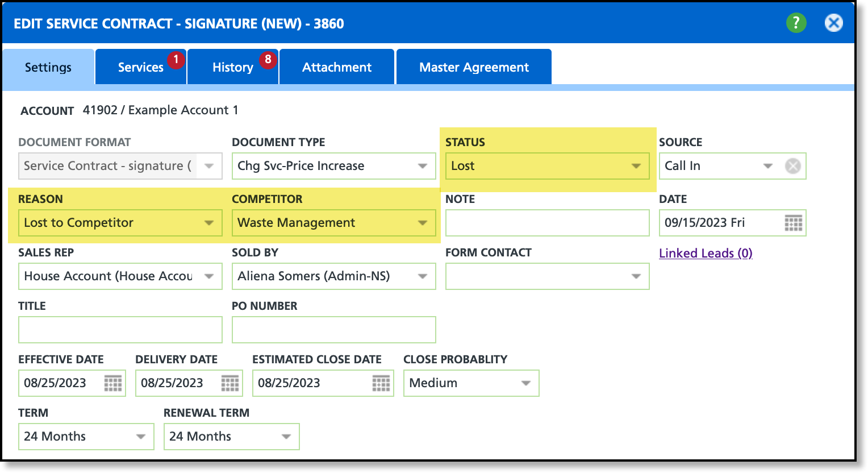Screen dimensions: 868x473
Task: Open the History tab
Action: (x=233, y=67)
